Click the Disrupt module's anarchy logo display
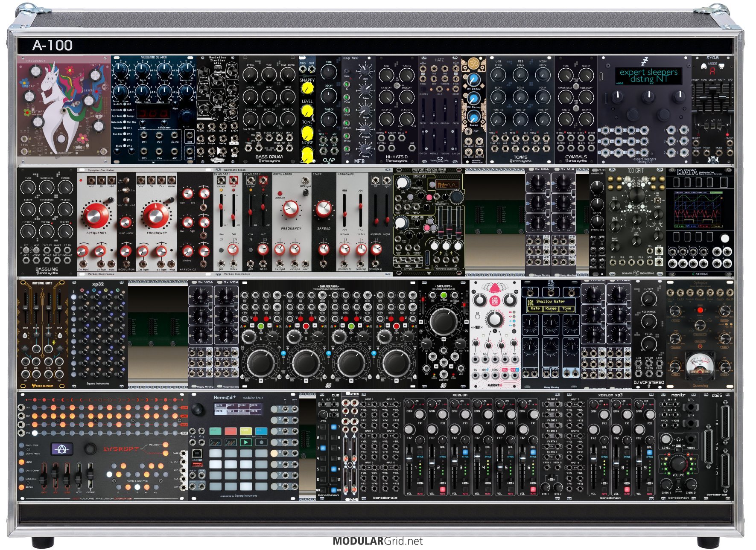Image resolution: width=756 pixels, height=550 pixels. pyautogui.click(x=61, y=448)
